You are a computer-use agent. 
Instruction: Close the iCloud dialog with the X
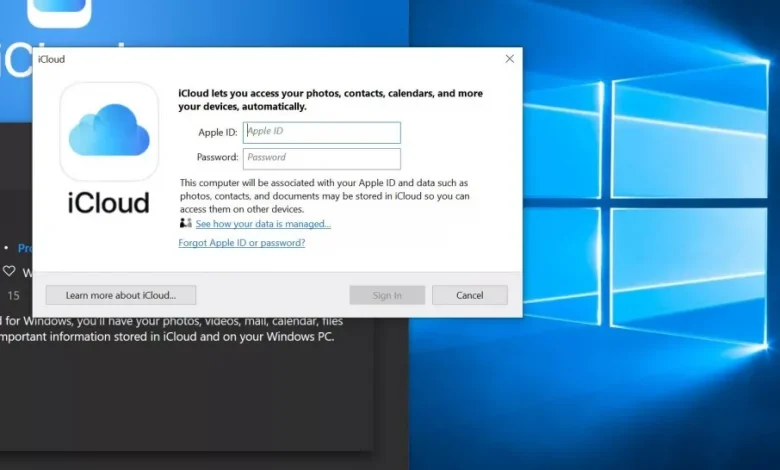tap(510, 59)
